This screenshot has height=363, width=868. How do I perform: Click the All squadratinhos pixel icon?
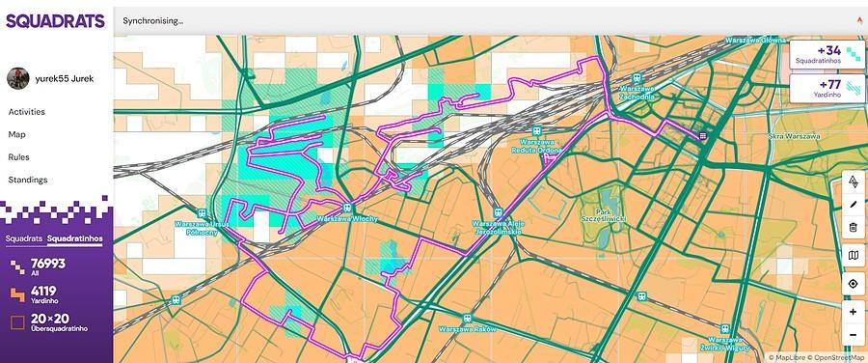(x=17, y=267)
